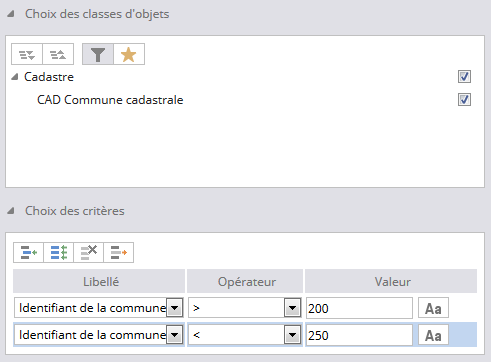Toggle the Aa case button beside 250
The image size is (491, 362).
[x=433, y=335]
